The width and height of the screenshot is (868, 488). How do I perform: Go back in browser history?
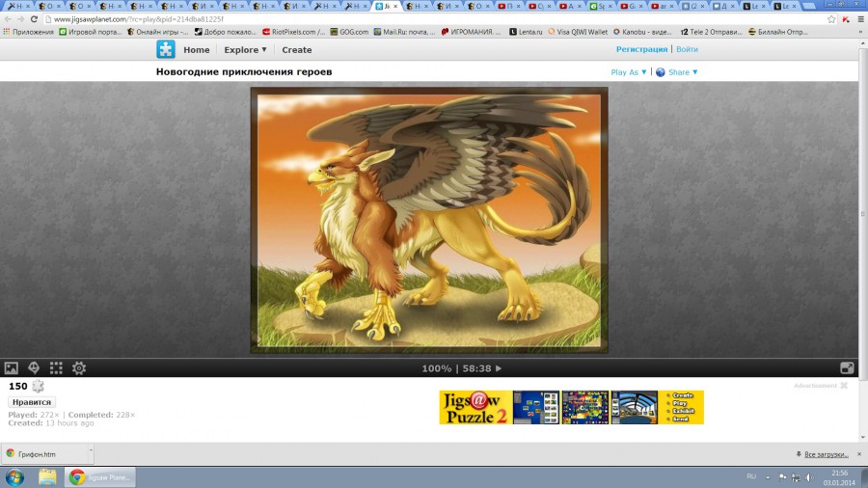(7, 19)
